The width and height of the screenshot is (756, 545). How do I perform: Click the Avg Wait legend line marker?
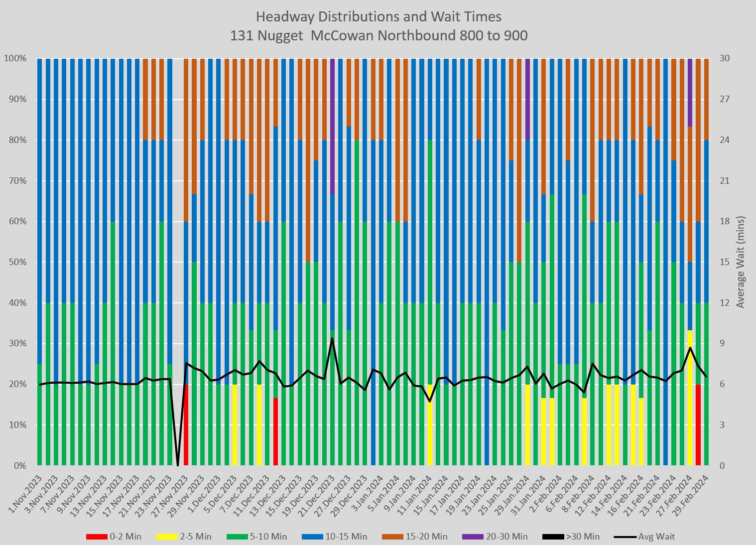point(625,537)
